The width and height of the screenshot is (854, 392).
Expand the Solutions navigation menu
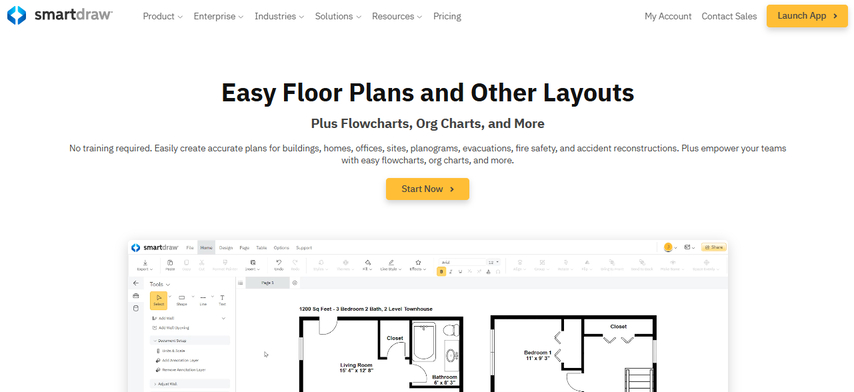[338, 16]
